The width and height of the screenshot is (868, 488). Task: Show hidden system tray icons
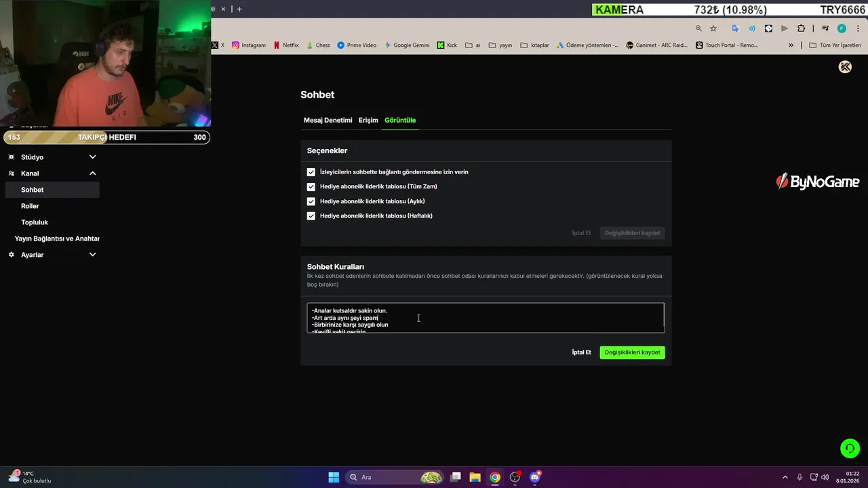(785, 477)
